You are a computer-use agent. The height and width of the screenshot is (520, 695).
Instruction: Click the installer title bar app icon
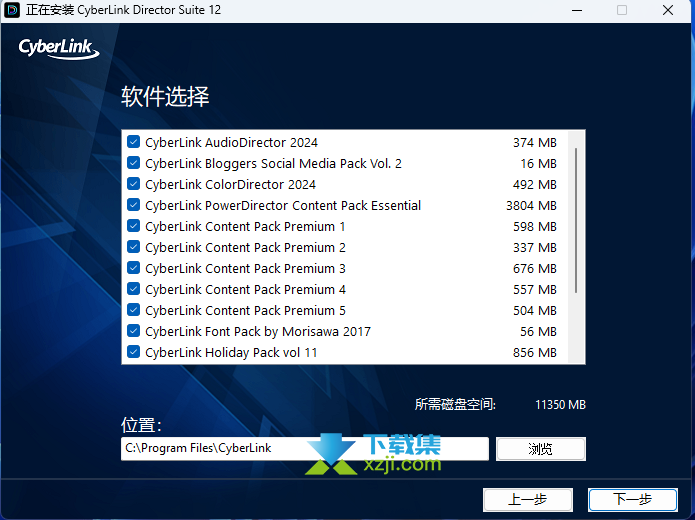click(x=12, y=10)
